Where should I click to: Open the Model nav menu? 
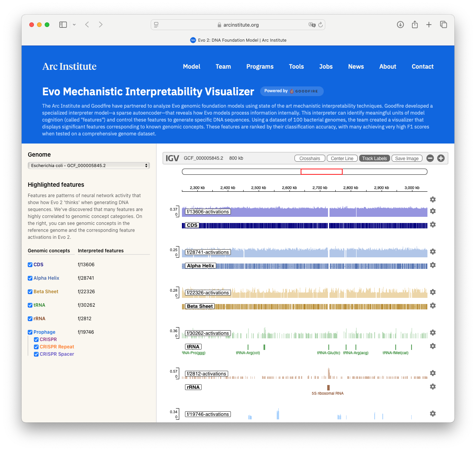192,66
